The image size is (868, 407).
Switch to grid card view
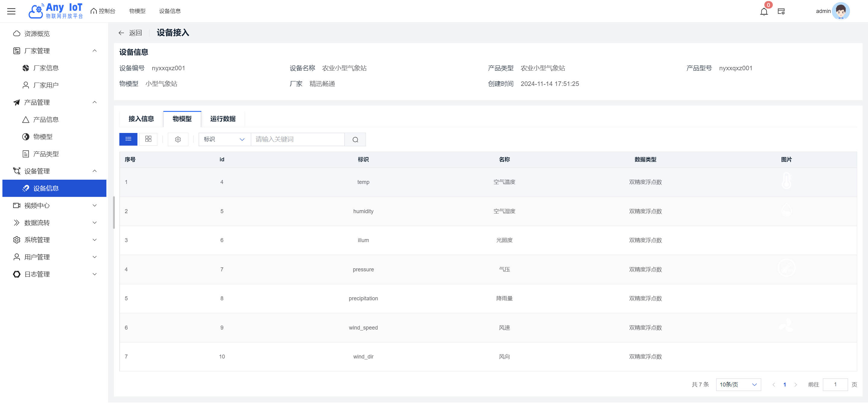coord(148,139)
